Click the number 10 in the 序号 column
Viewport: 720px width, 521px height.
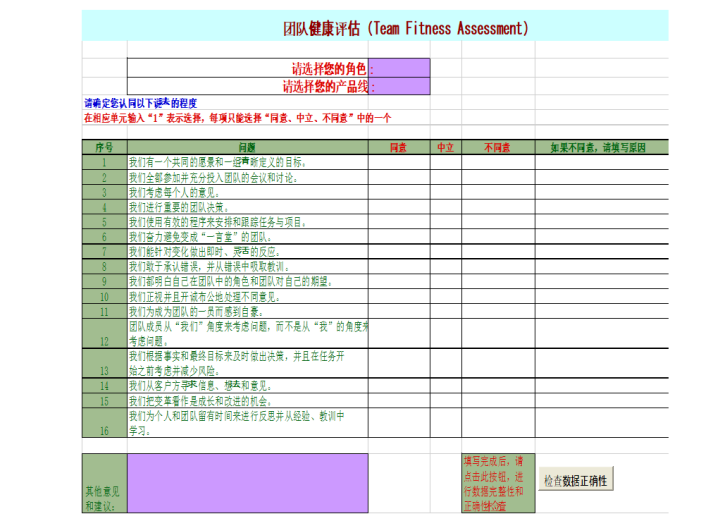[x=104, y=297]
